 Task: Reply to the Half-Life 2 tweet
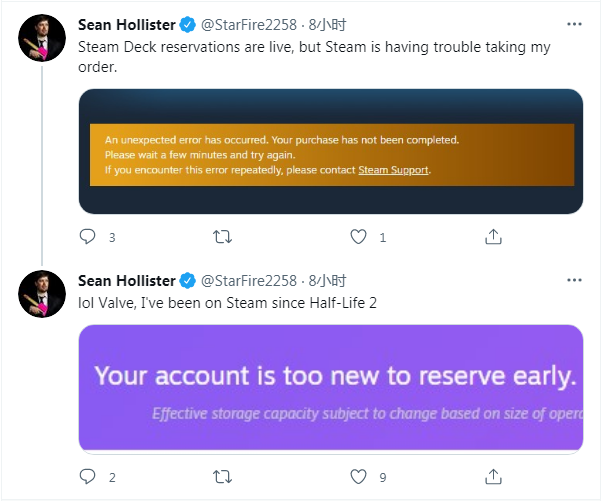pyautogui.click(x=87, y=477)
